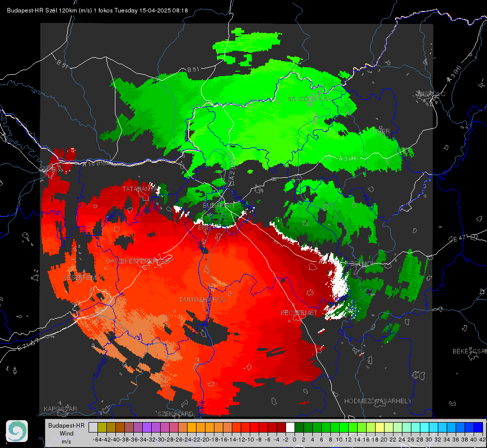
Task: Select the KECSKEMÉT city label
Action: (x=299, y=313)
